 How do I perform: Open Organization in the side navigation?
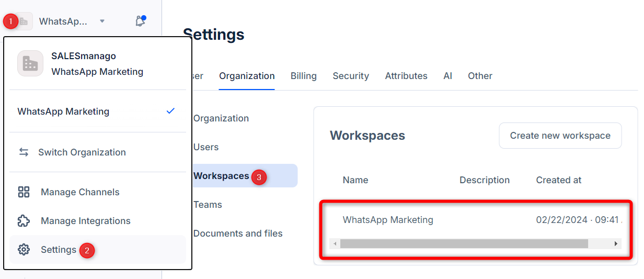coord(221,118)
